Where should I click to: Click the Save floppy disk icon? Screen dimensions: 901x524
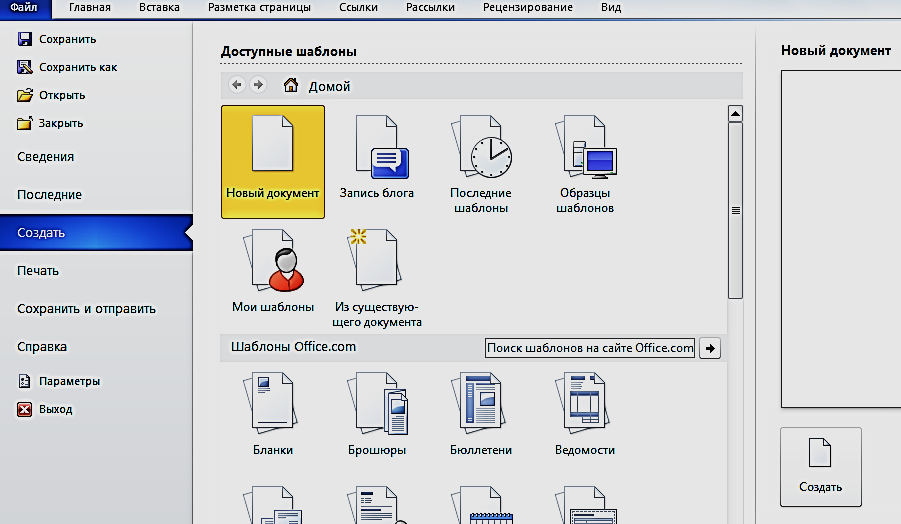25,39
